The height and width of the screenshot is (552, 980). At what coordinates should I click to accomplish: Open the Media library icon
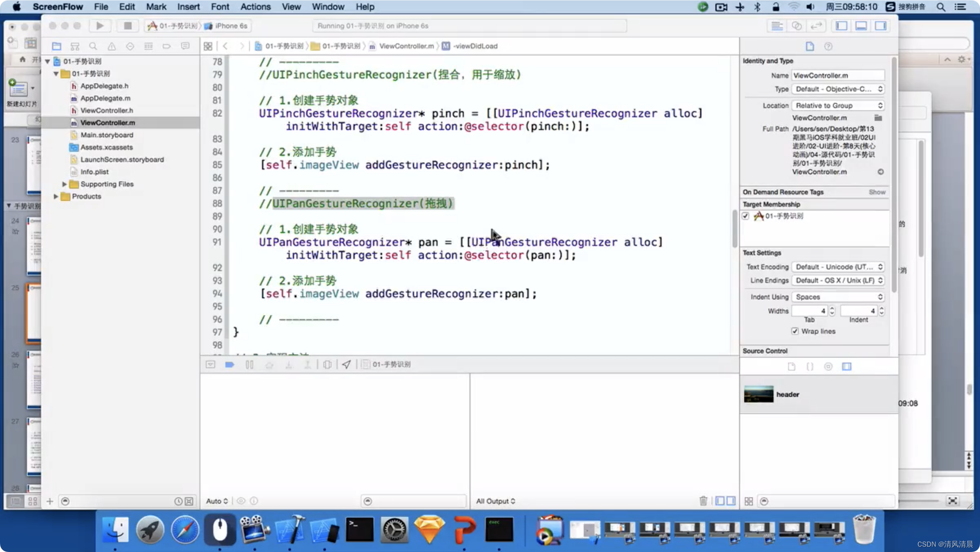846,366
